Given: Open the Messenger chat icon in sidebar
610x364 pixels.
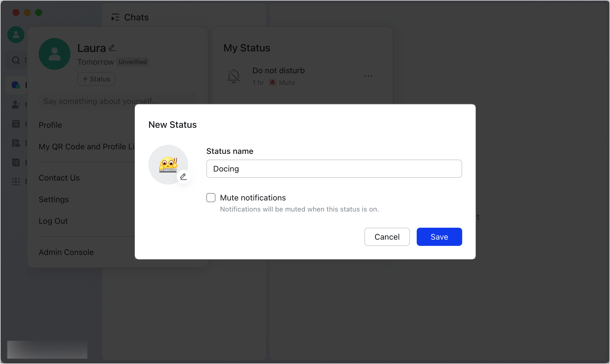Looking at the screenshot, I should pos(16,85).
